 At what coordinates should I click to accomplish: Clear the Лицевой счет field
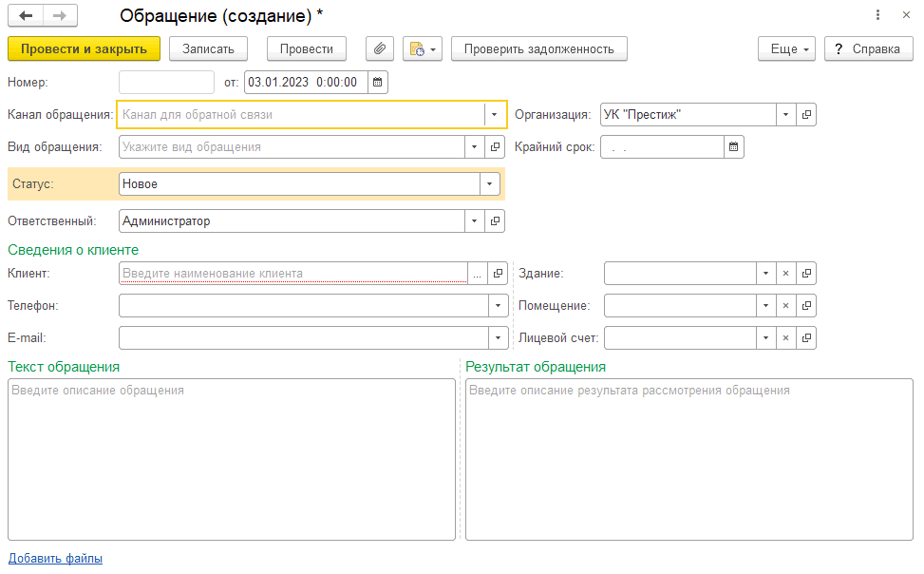coord(785,338)
